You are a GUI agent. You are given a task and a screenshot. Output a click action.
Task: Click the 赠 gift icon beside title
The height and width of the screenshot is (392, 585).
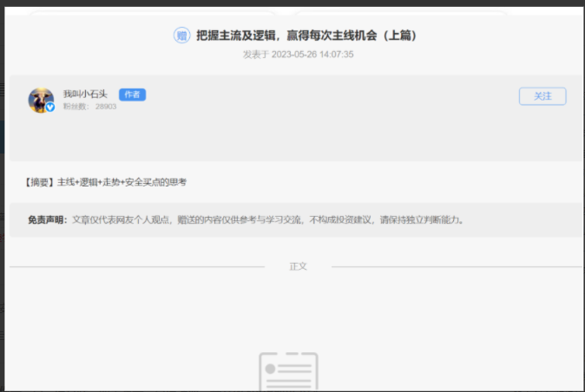pos(181,36)
